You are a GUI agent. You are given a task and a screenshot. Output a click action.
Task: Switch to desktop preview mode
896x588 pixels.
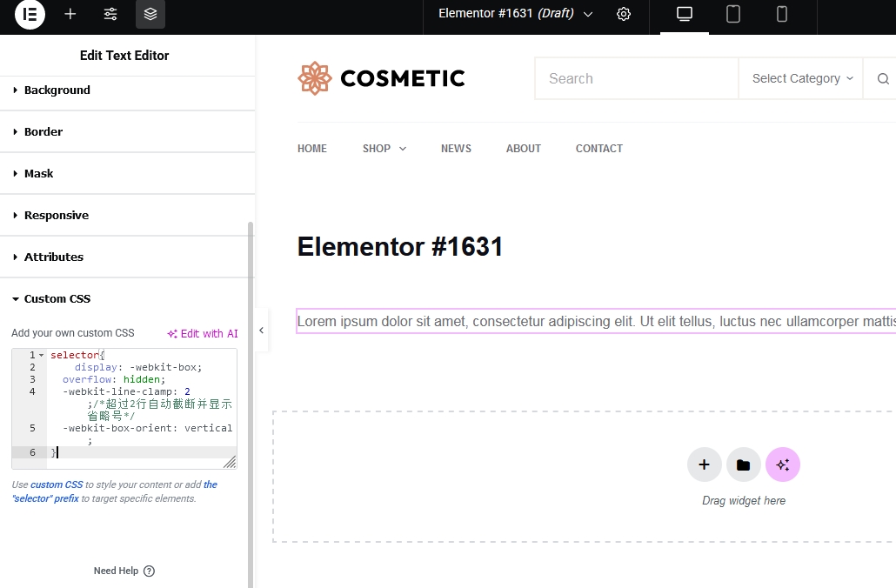(685, 14)
